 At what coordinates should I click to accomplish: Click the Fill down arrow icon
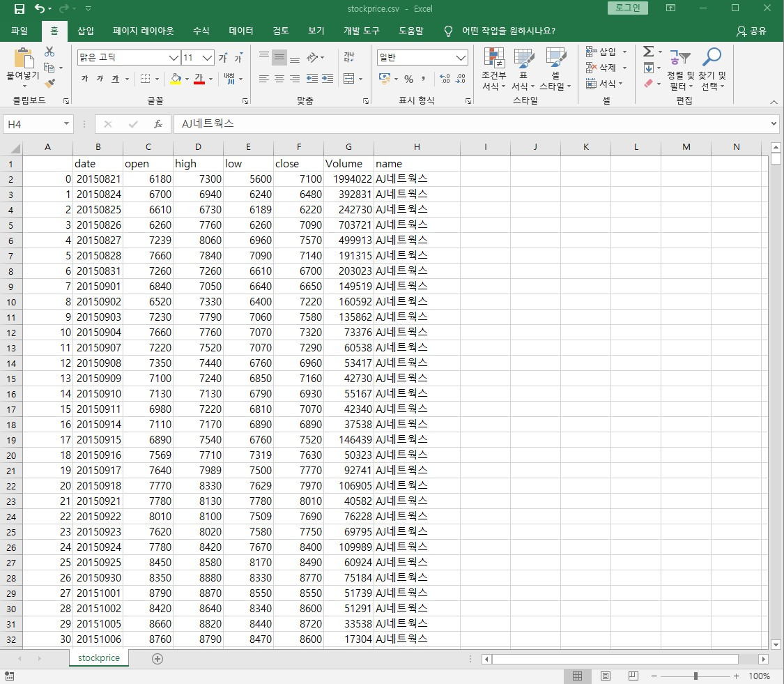click(x=649, y=68)
